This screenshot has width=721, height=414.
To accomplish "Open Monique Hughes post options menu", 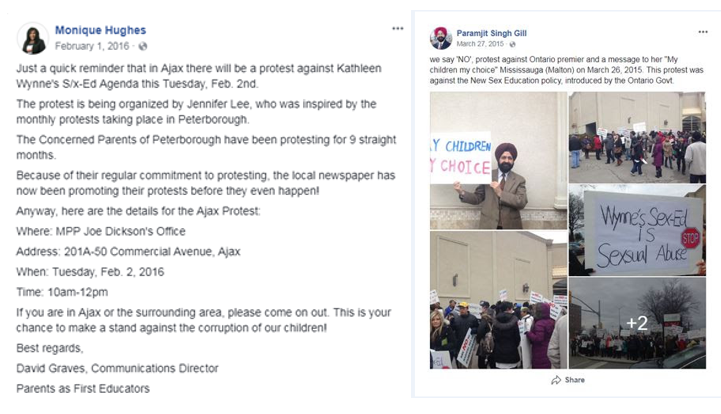I will 398,29.
